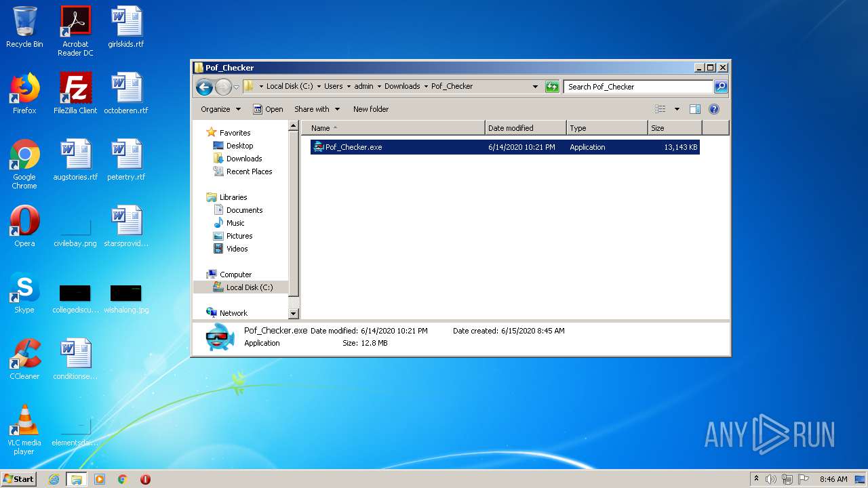Click the taskbar clock 8:46 AM
Viewport: 868px width, 488px height.
(833, 479)
